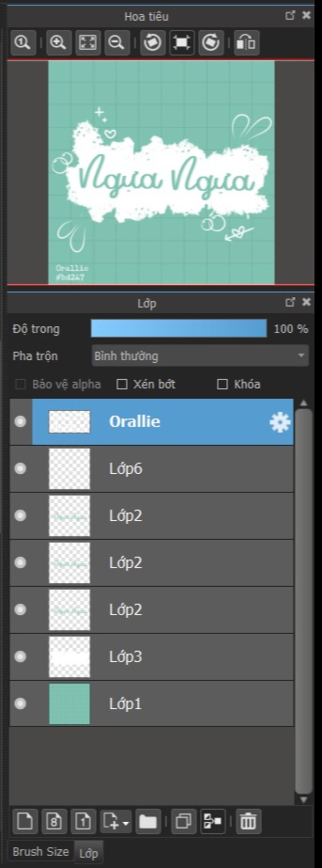Delete the selected layer with trash icon
Screen dimensions: 322x868
[x=248, y=821]
